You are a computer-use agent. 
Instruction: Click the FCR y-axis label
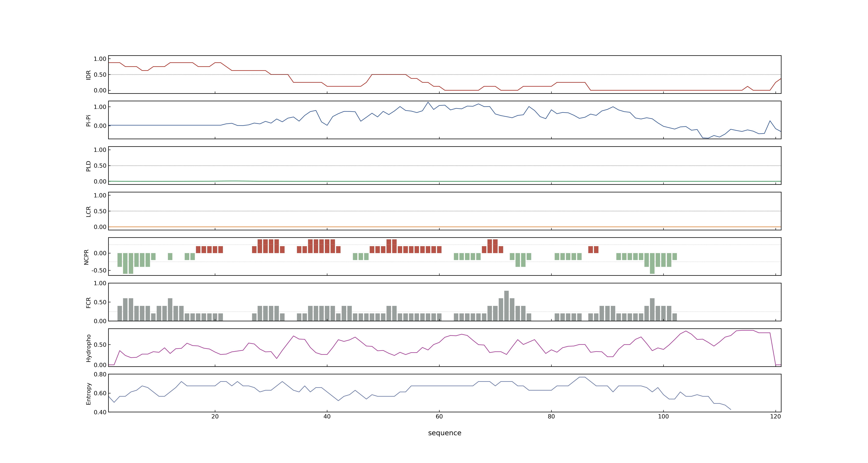(88, 303)
